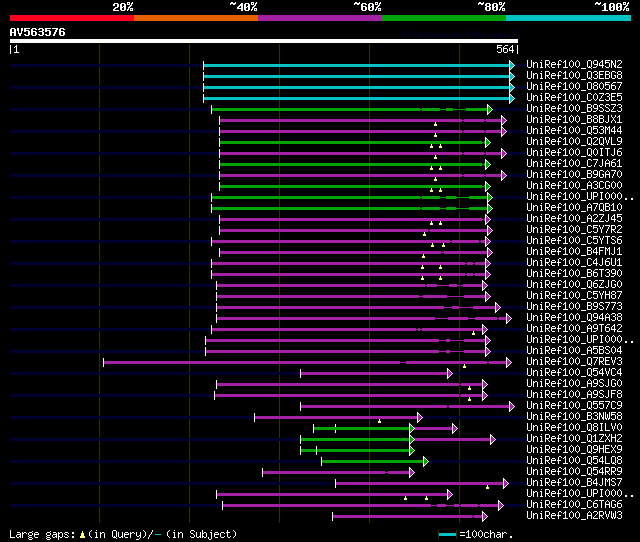Open the UniRef100_Q54RR9 label
The image size is (640, 542).
(x=574, y=472)
